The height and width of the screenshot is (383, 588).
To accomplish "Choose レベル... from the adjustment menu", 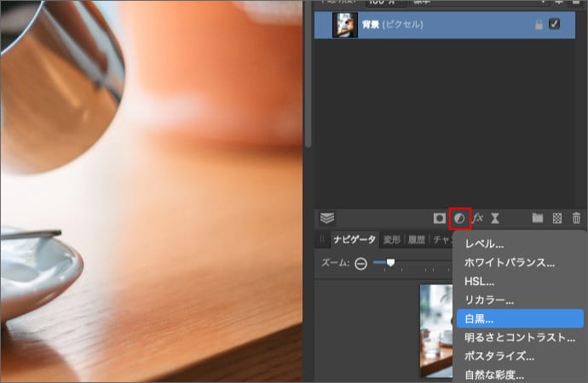I will tap(484, 245).
